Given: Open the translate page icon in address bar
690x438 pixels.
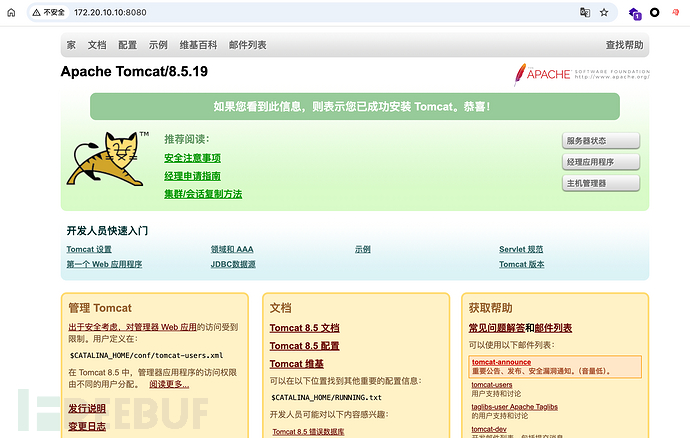Looking at the screenshot, I should (585, 13).
